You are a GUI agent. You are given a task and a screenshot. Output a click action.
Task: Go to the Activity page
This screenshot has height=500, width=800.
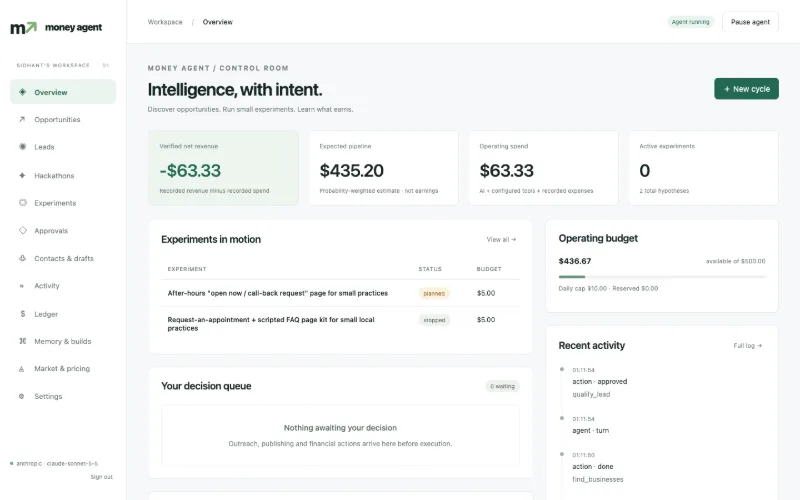click(x=63, y=286)
